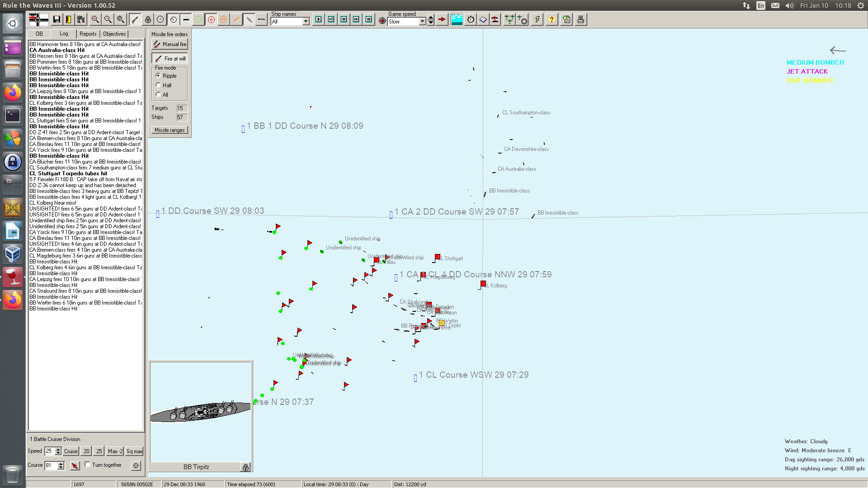Click the orange M circle icon
Screen dimensions: 868x488
click(x=223, y=19)
